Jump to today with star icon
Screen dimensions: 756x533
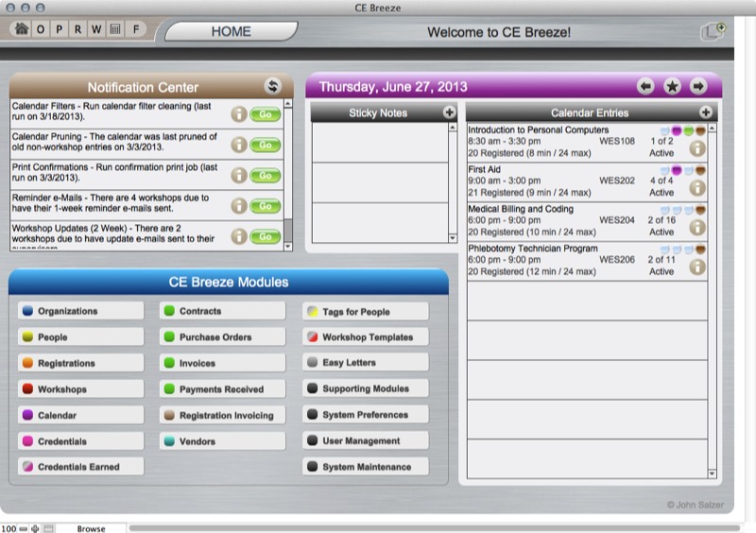(672, 86)
